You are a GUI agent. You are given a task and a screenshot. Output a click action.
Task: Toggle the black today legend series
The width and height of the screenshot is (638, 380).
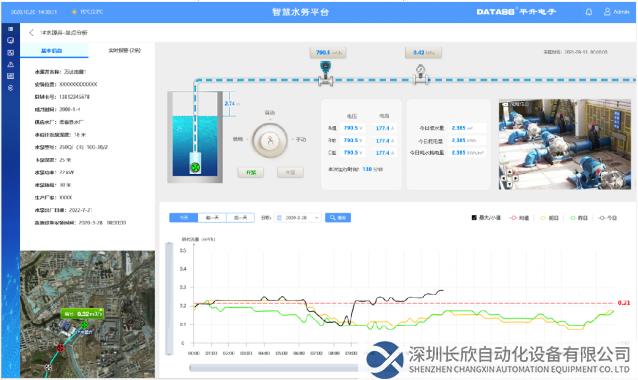point(608,218)
